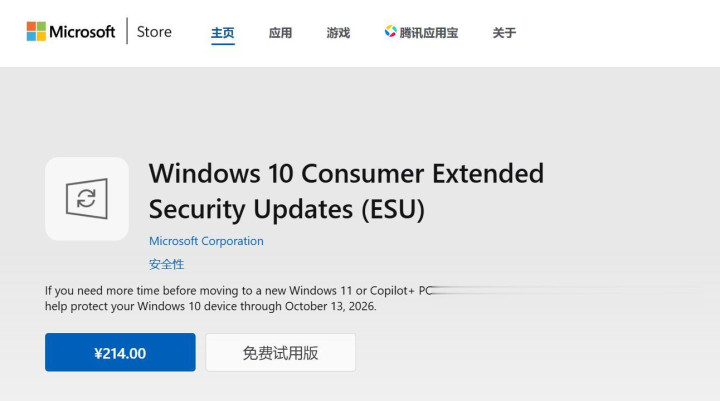The width and height of the screenshot is (720, 401).
Task: Open the 安全性 category link
Action: pos(166,264)
